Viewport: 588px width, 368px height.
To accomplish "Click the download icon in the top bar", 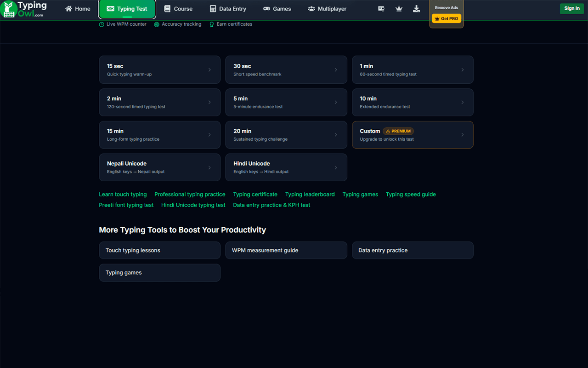I will pos(416,9).
